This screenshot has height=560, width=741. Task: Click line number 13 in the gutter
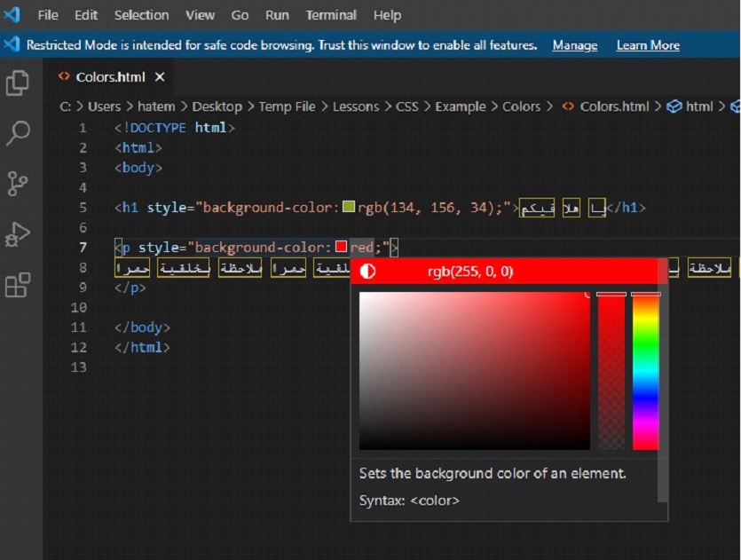[x=79, y=367]
